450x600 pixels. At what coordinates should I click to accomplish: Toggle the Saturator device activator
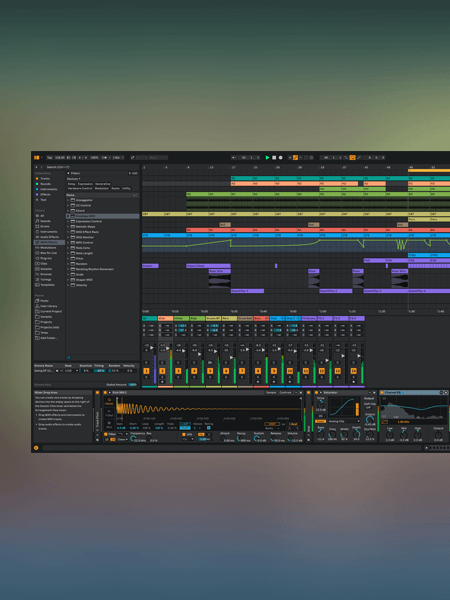click(x=316, y=393)
